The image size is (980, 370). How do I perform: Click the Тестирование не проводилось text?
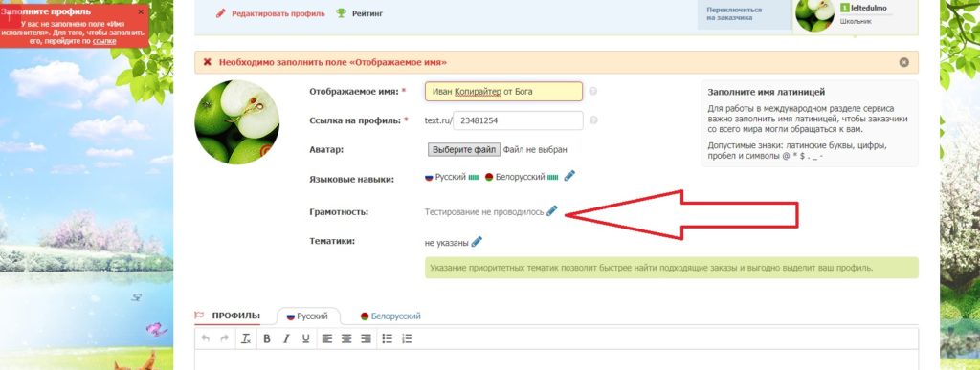(484, 212)
